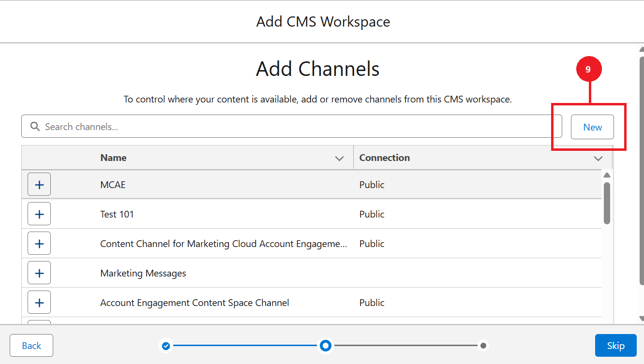Jump to the final progress step dot
Image resolution: width=644 pixels, height=364 pixels.
click(483, 346)
